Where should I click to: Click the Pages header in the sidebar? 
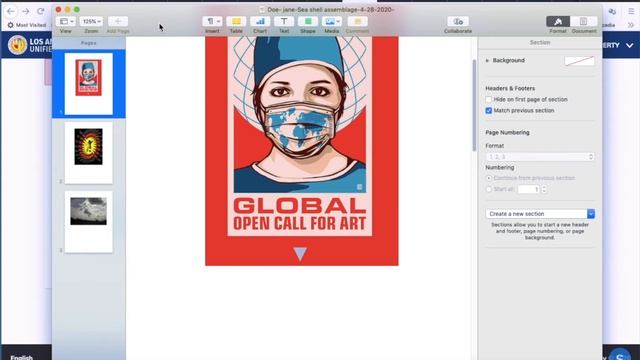click(x=89, y=43)
